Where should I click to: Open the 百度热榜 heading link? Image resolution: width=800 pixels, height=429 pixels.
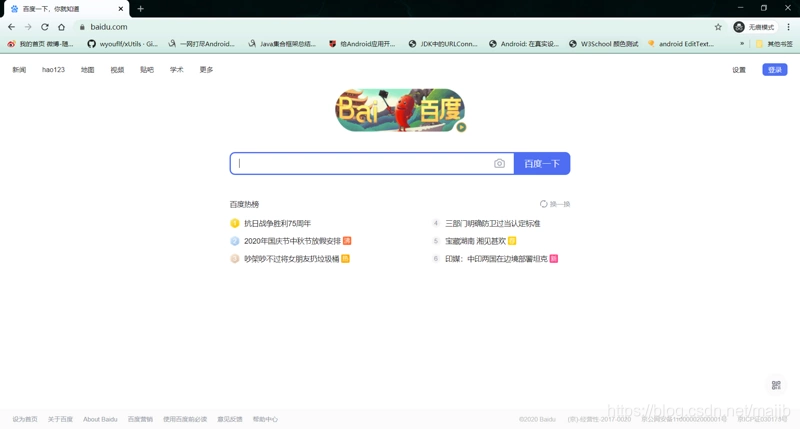point(244,204)
